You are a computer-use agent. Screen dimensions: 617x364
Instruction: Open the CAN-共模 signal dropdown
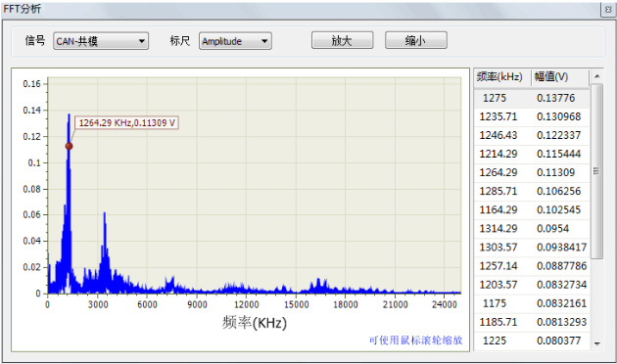101,41
